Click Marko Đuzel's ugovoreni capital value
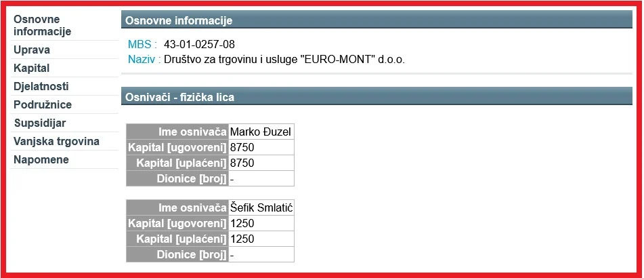The image size is (644, 278). pos(242,147)
